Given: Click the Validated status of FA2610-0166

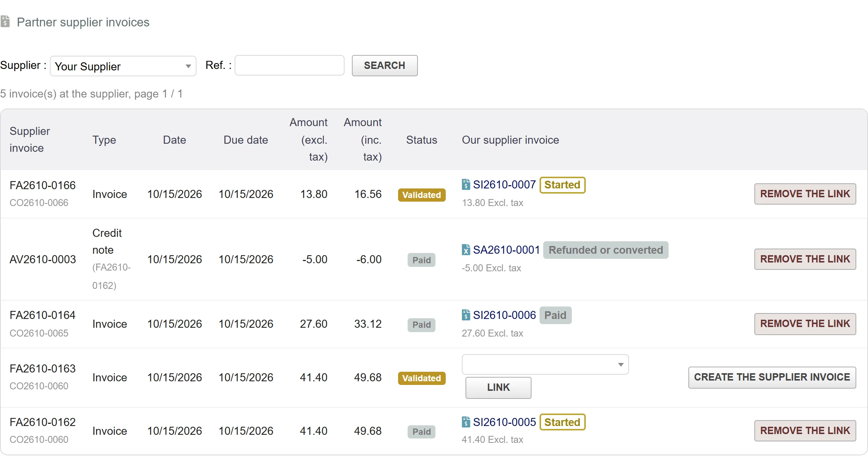Looking at the screenshot, I should 422,195.
